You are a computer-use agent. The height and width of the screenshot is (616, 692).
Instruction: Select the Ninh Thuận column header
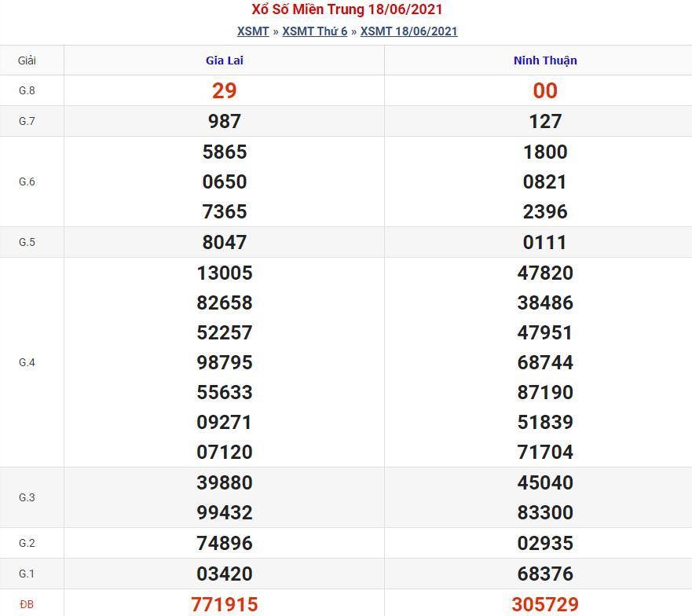click(x=545, y=60)
